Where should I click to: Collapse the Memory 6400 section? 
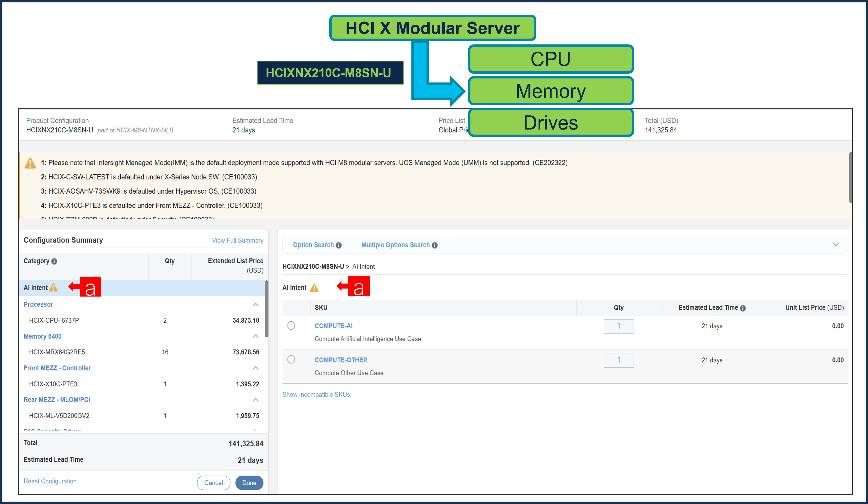[x=256, y=336]
